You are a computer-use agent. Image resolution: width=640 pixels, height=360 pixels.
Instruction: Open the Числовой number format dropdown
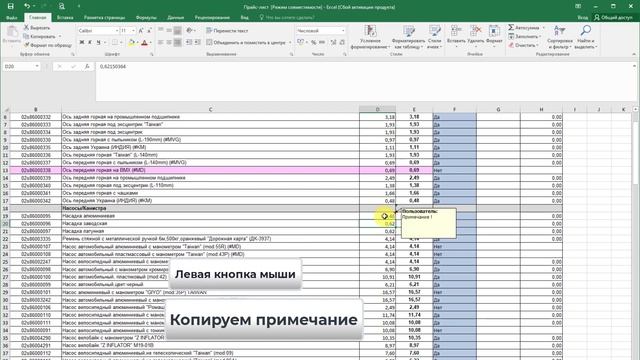(343, 31)
